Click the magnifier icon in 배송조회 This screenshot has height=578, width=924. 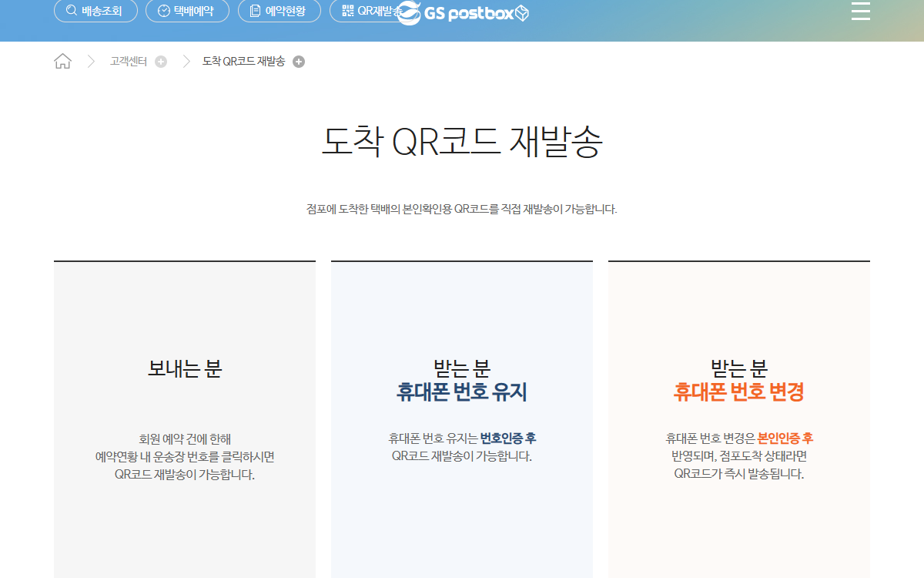(72, 11)
